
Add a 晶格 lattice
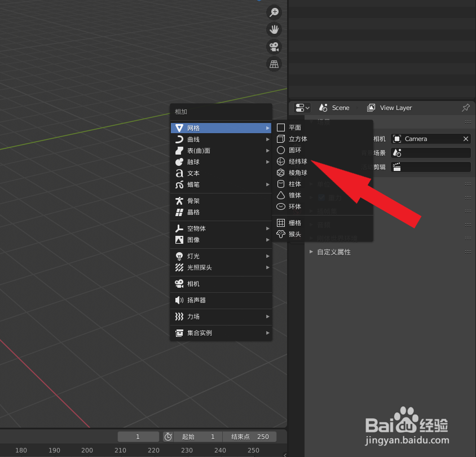pos(221,212)
